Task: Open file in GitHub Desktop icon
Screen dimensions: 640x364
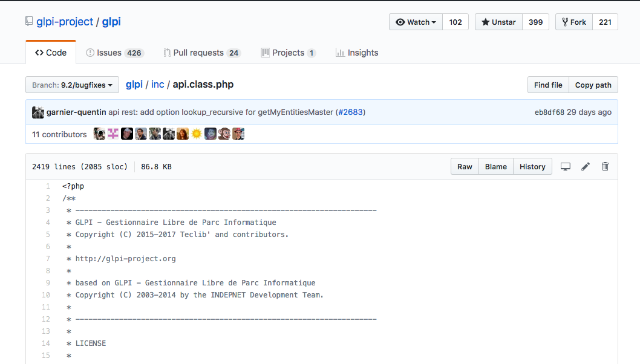Action: (x=566, y=166)
